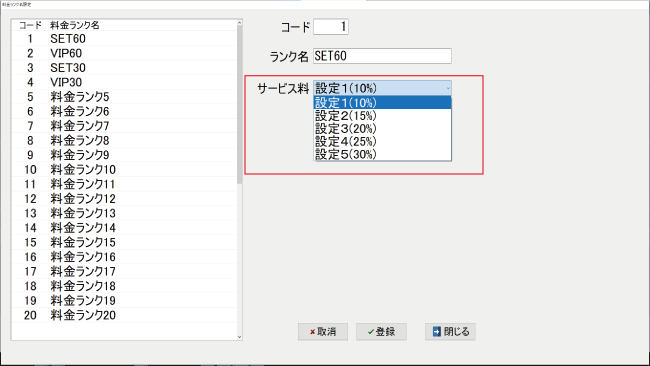Screen dimensions: 650x366
Task: Select row 料金ランク16
Action: point(124,257)
